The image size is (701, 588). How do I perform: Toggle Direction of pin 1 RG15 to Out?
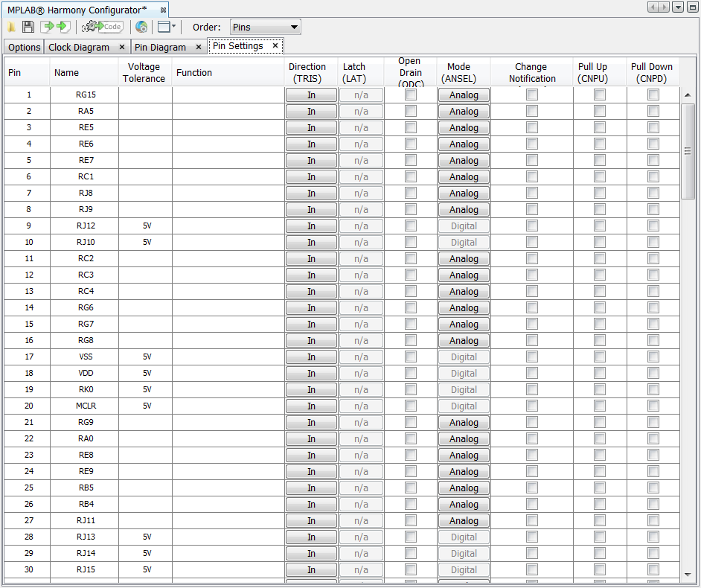coord(311,95)
